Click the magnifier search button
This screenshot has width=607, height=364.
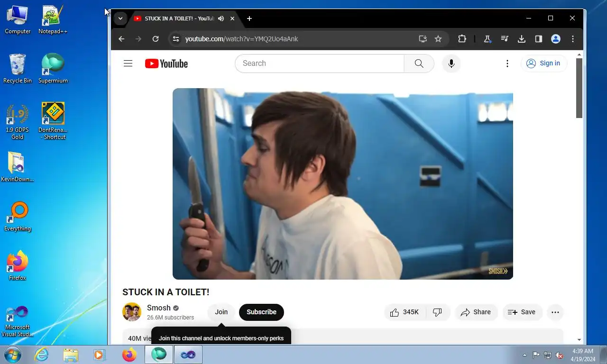(x=419, y=64)
